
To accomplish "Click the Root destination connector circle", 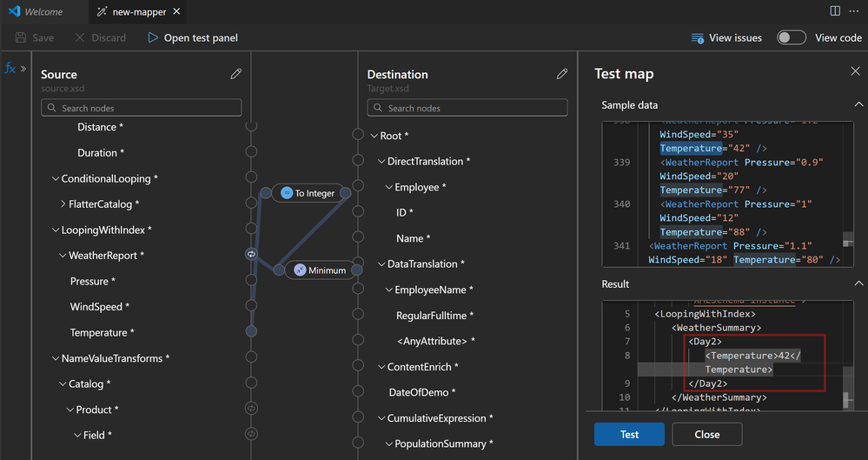I will [x=358, y=134].
